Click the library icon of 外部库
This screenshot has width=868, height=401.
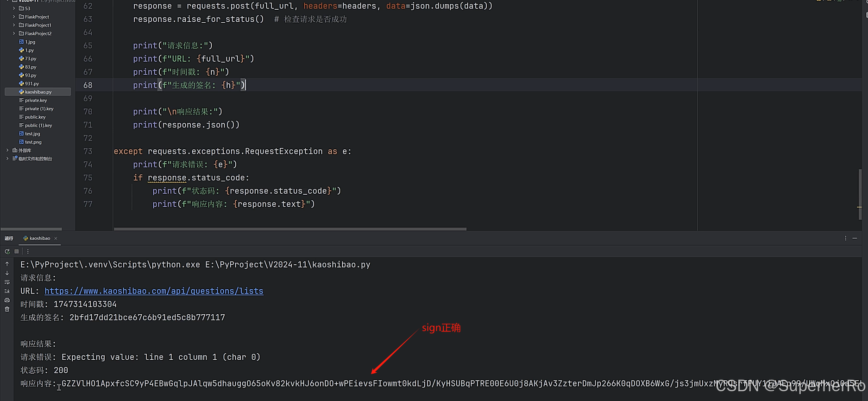(x=15, y=150)
